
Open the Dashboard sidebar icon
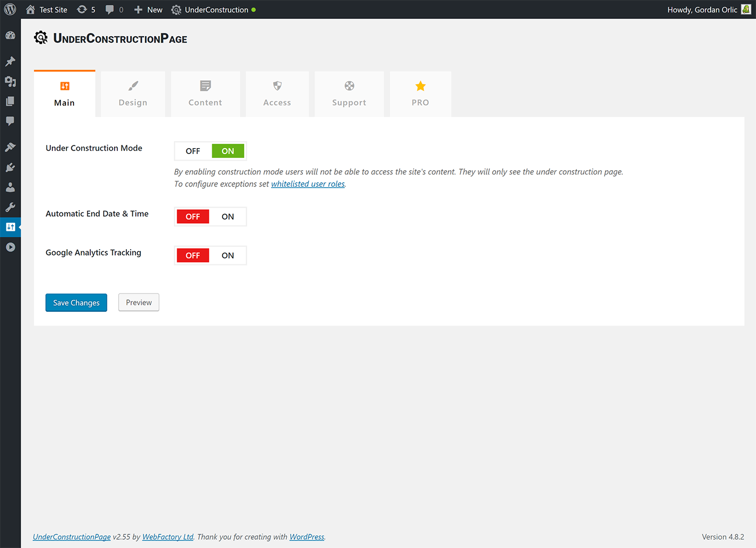pos(10,36)
